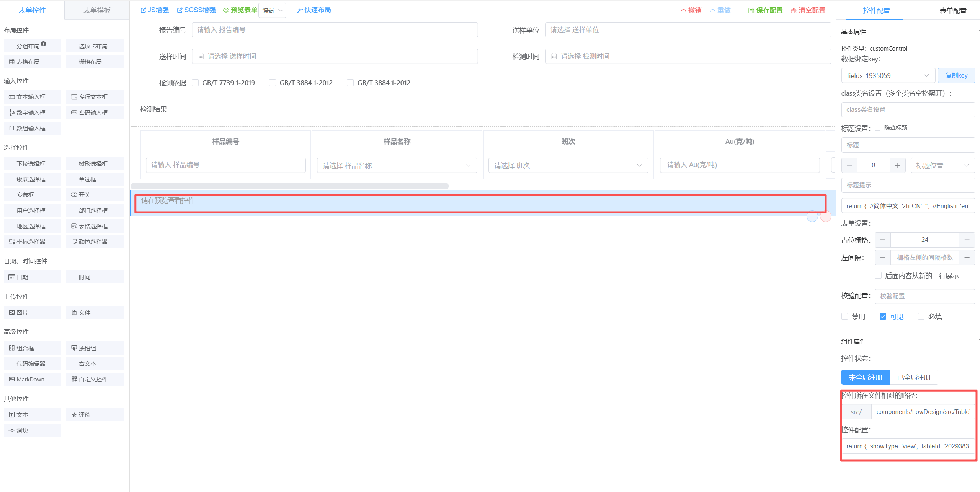Pick the 滑块 slider control
The width and height of the screenshot is (980, 492).
(x=33, y=430)
